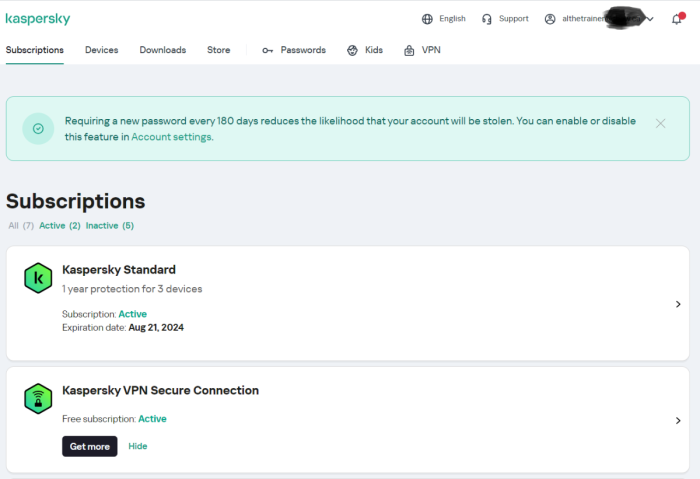Image resolution: width=700 pixels, height=479 pixels.
Task: Click the Kids icon in navigation
Action: [x=352, y=50]
